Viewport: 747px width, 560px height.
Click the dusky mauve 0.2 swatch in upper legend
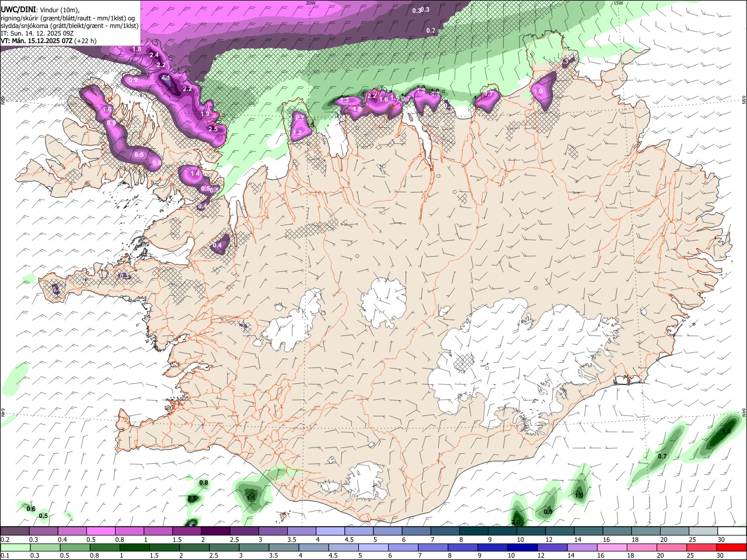coord(15,531)
